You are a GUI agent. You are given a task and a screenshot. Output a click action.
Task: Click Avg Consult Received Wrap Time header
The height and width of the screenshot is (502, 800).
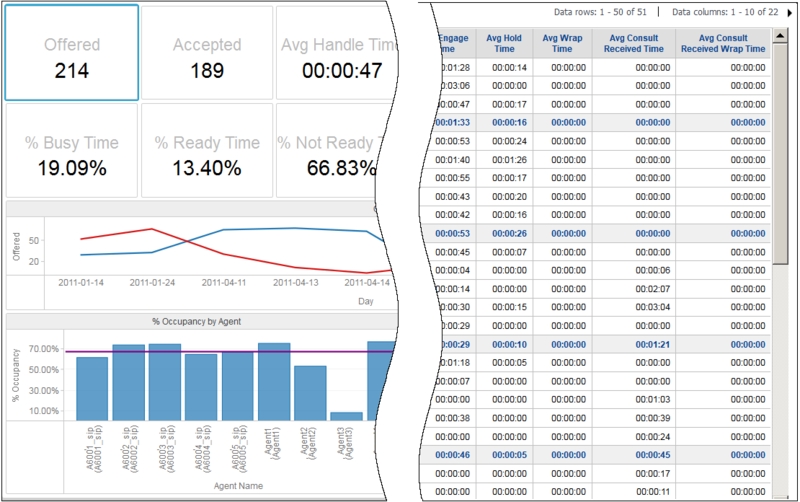[725, 44]
